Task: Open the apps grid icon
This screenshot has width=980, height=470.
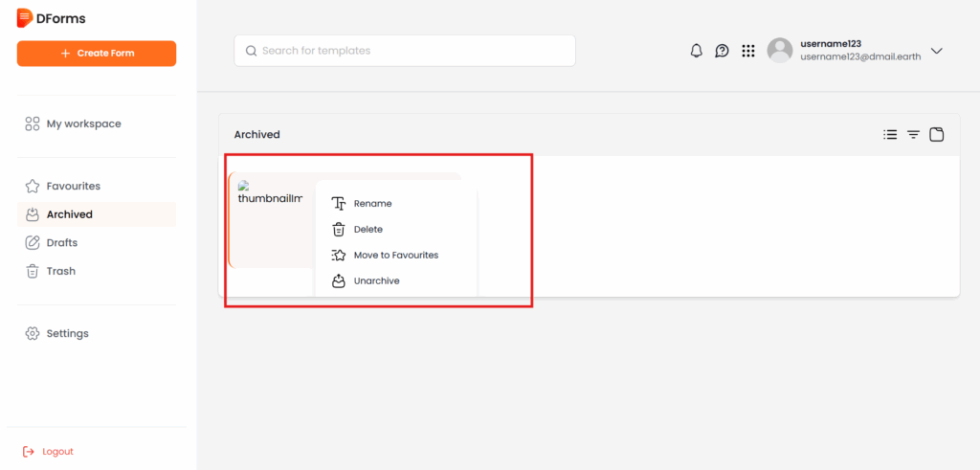Action: coord(748,51)
